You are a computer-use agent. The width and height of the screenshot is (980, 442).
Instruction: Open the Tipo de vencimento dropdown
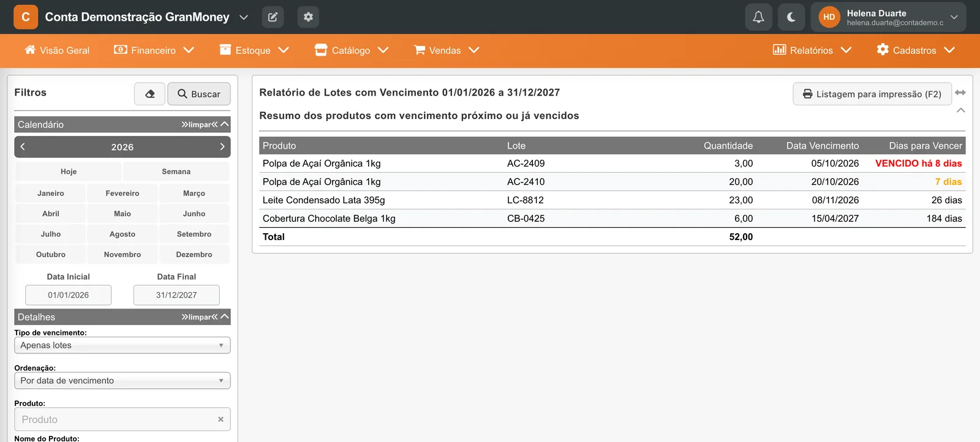pos(123,345)
